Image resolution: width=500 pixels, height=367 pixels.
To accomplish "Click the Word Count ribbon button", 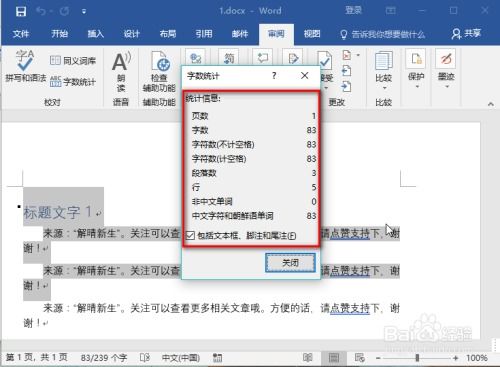I will pyautogui.click(x=73, y=81).
